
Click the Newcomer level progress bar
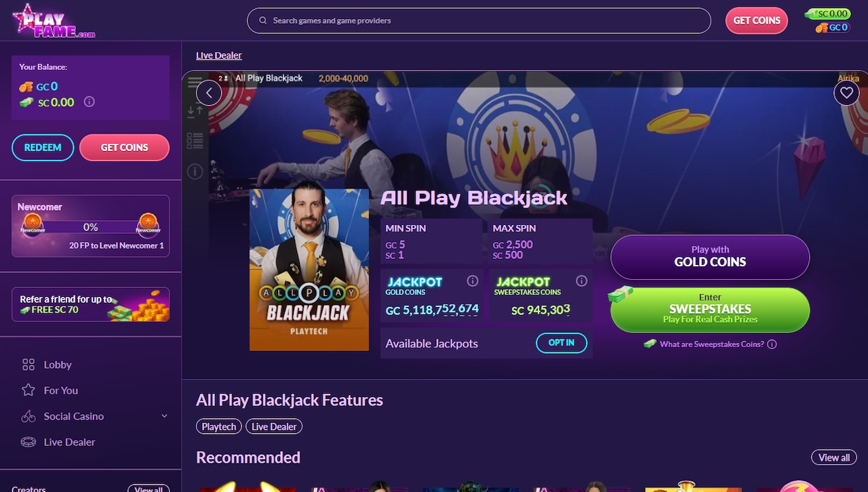point(90,228)
